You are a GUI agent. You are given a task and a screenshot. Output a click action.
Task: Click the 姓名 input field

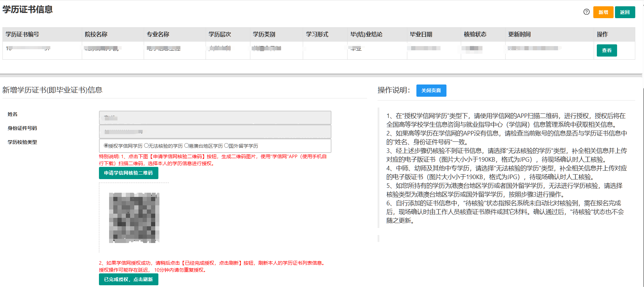coord(215,118)
